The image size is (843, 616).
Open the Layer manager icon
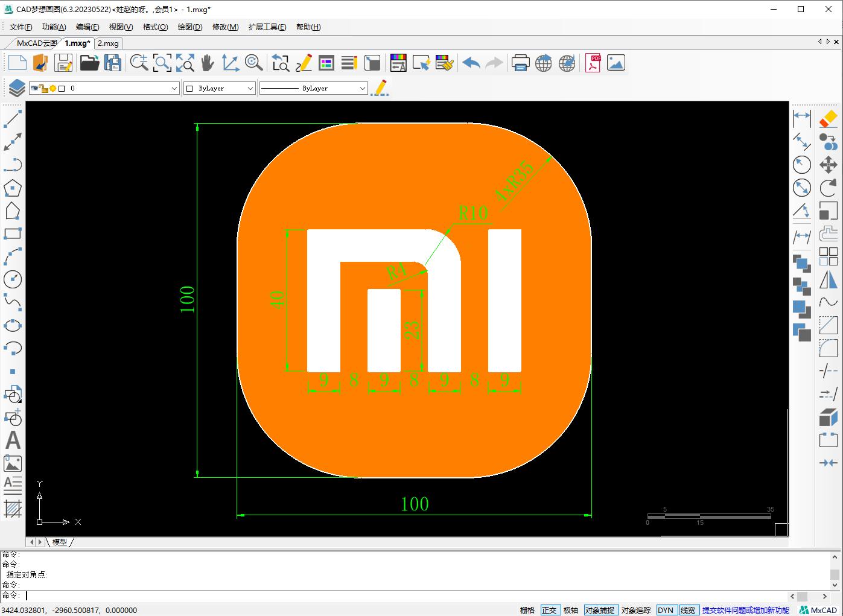[16, 88]
